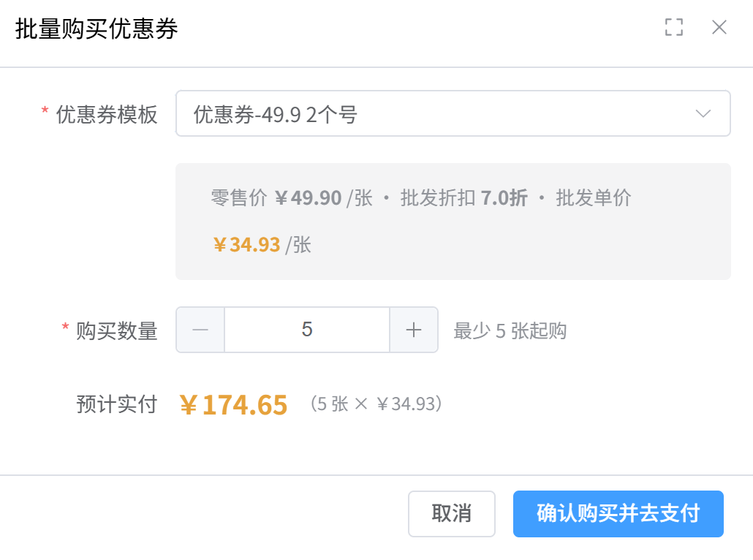753x560 pixels.
Task: Click the calculation text 5 张 × ¥34.93
Action: click(x=376, y=404)
